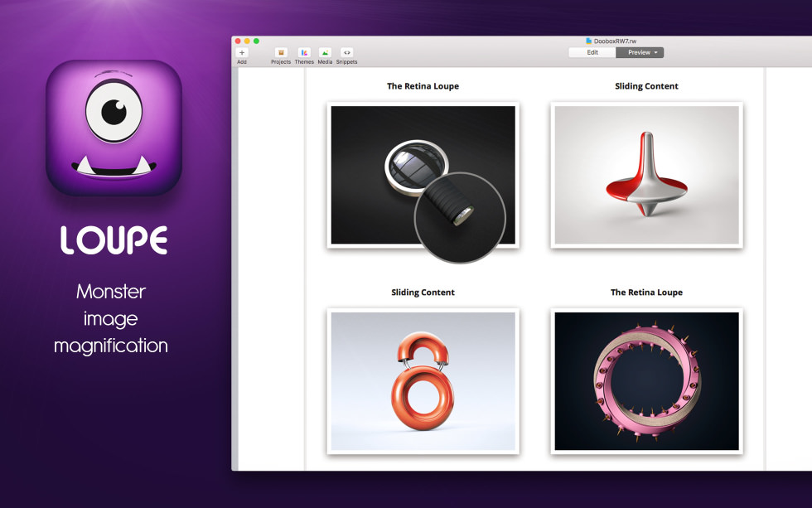
Task: Expand the Preview dropdown arrow
Action: (655, 52)
